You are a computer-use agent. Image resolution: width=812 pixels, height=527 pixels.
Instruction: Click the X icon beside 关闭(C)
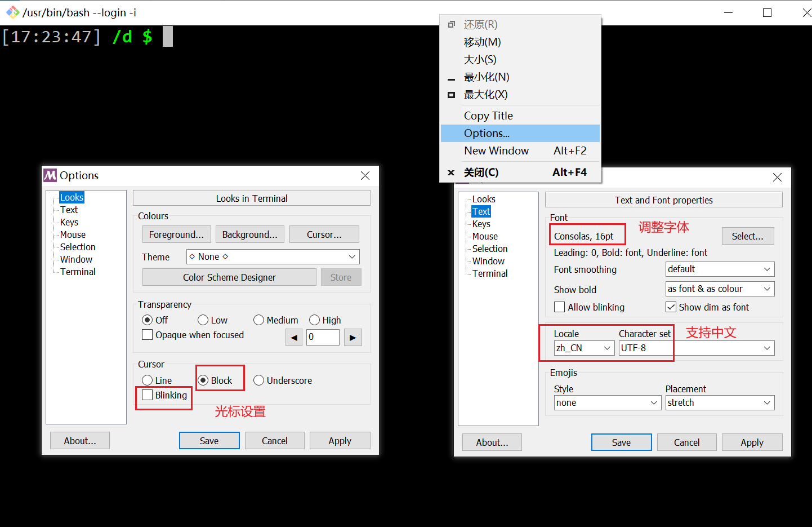(450, 172)
